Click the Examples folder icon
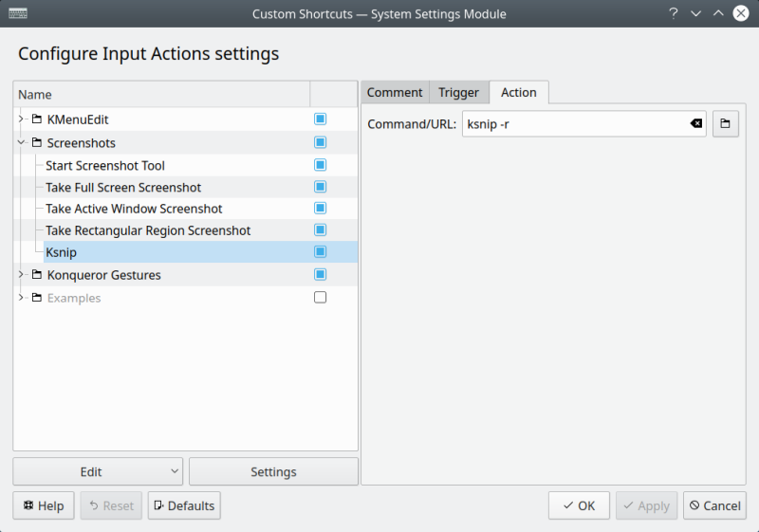This screenshot has width=759, height=532. pyautogui.click(x=37, y=298)
